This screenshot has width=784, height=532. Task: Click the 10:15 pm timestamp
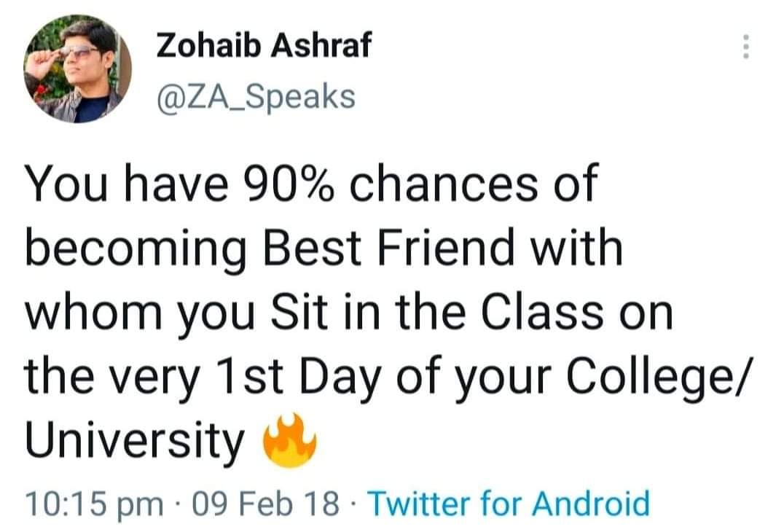pyautogui.click(x=95, y=504)
